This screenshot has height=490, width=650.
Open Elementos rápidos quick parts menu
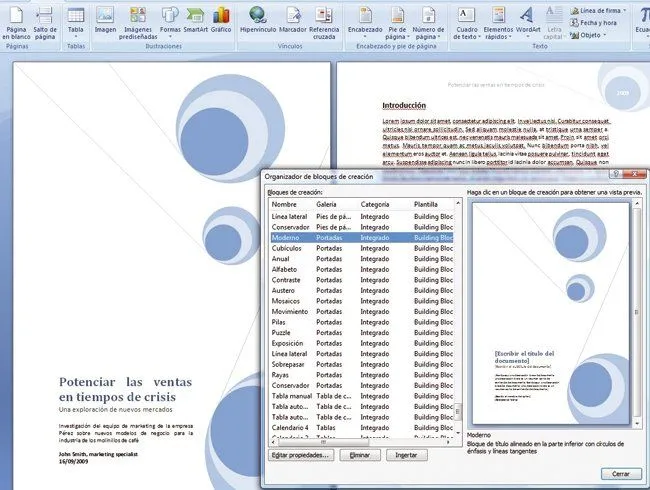pos(498,23)
